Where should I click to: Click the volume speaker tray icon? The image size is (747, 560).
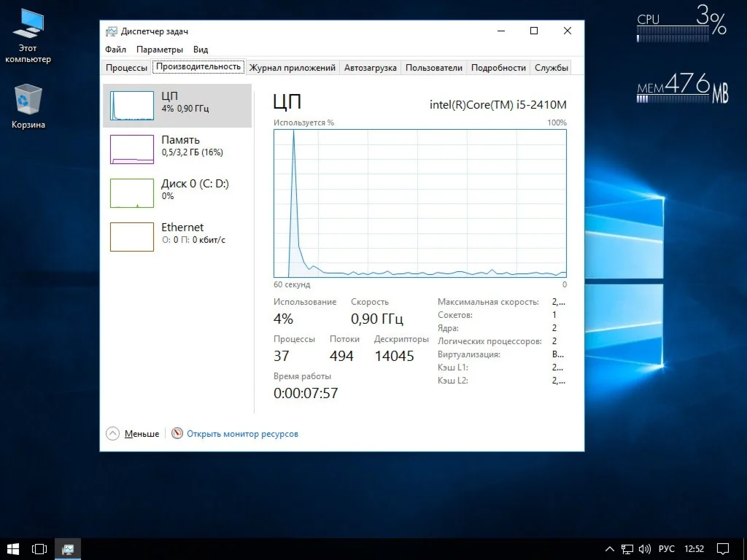(x=644, y=548)
